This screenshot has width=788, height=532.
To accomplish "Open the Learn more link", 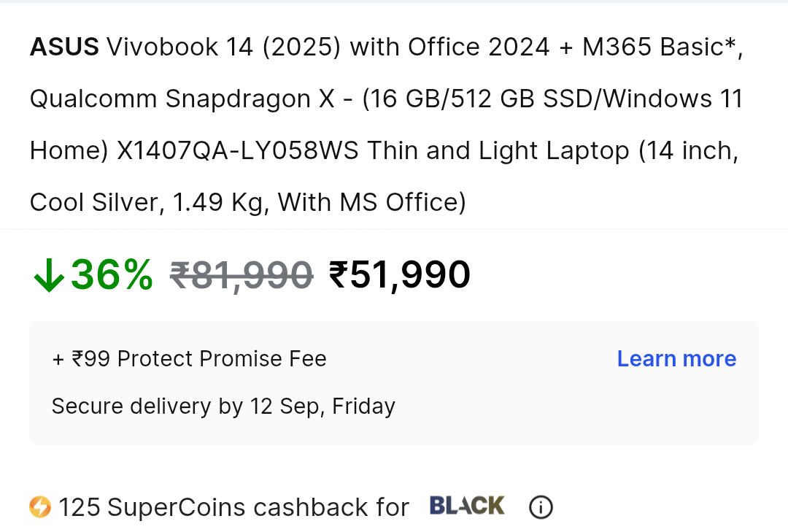I will click(x=676, y=359).
